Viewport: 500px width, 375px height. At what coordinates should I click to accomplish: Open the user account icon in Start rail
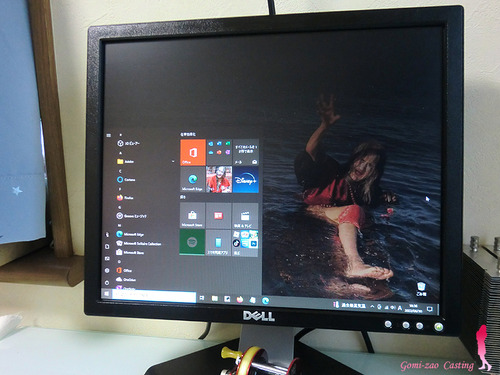pyautogui.click(x=107, y=235)
